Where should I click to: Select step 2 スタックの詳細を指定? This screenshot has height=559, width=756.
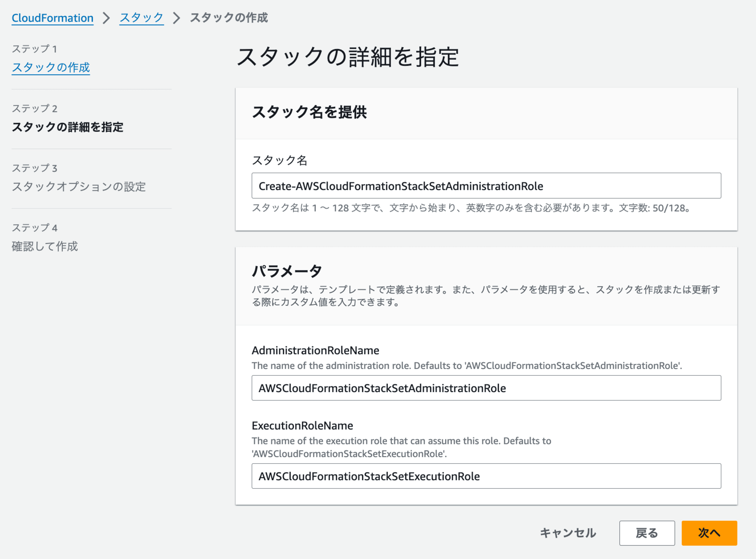[x=67, y=127]
